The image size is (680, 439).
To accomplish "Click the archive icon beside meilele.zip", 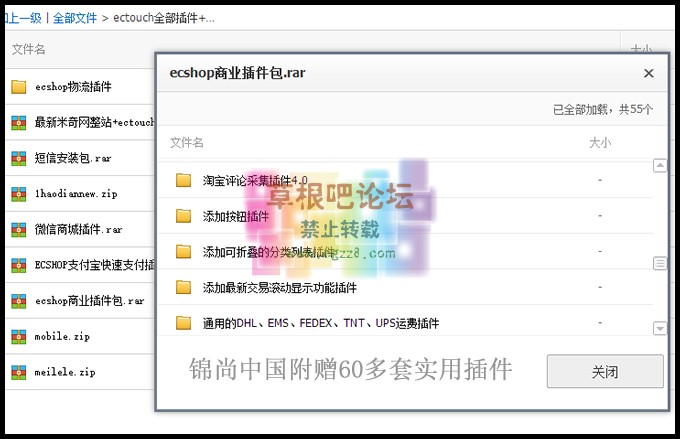I will click(19, 372).
